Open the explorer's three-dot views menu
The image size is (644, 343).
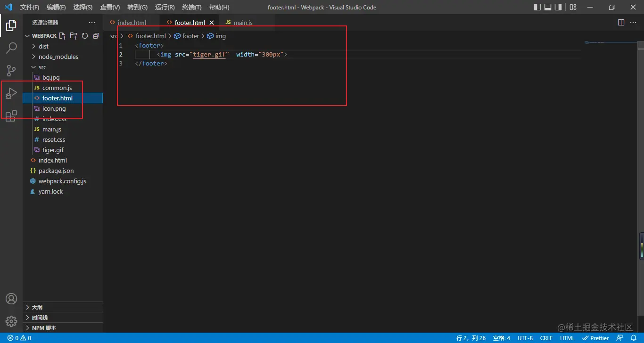pyautogui.click(x=92, y=23)
